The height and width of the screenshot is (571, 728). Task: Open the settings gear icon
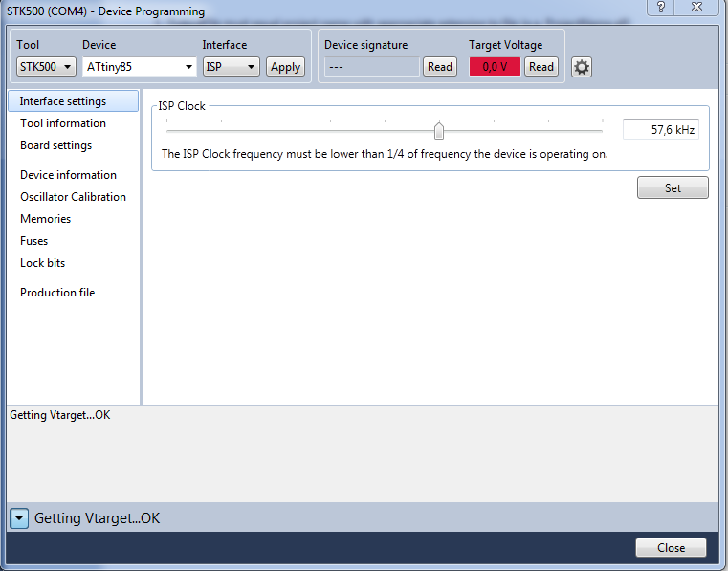click(x=582, y=67)
